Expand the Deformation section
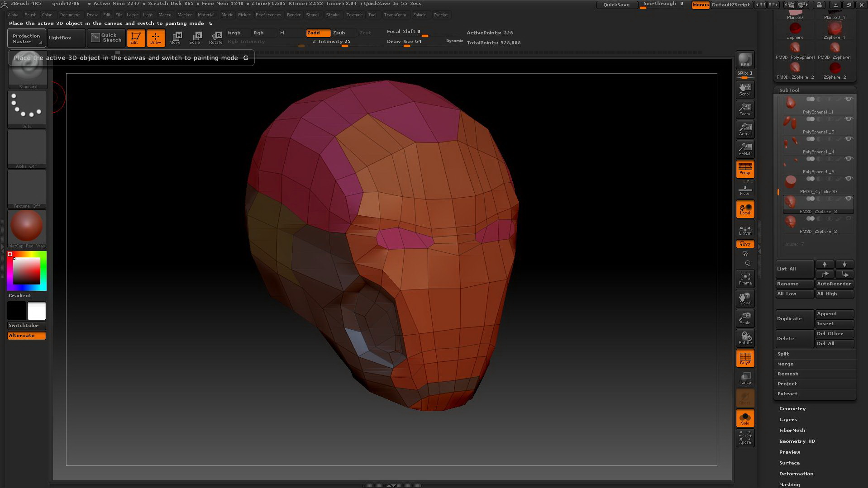The width and height of the screenshot is (868, 488). click(x=796, y=474)
